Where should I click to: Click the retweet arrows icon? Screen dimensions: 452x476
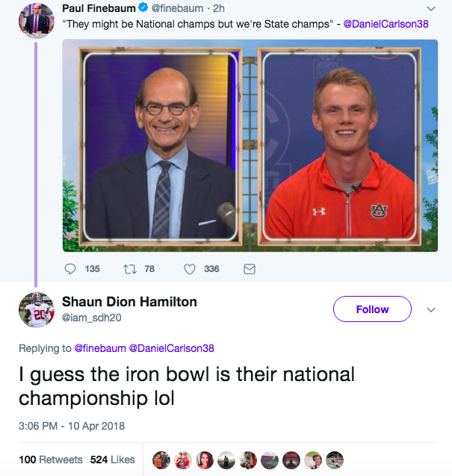pos(129,269)
